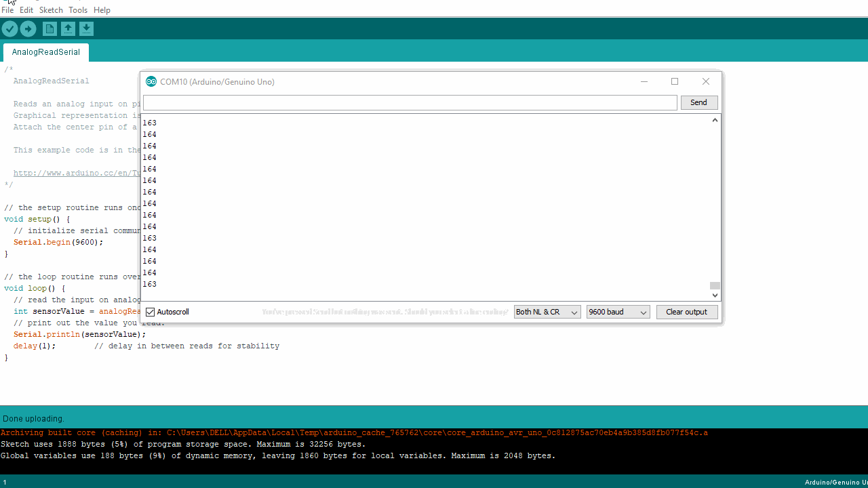Click the 'Archiving built core (caching)' console line
This screenshot has height=488, width=868.
354,432
